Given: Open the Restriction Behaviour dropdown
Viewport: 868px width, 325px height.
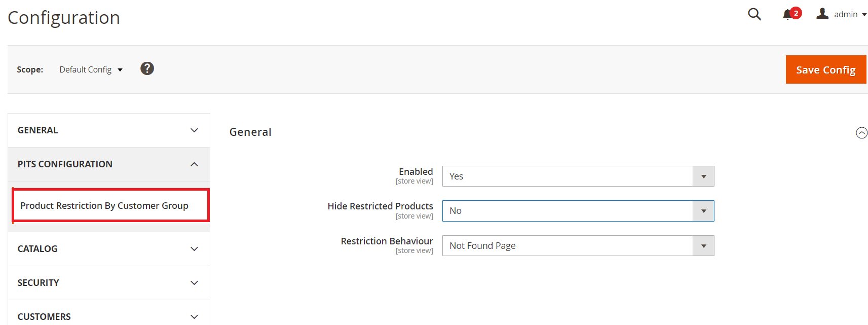Looking at the screenshot, I should click(578, 246).
